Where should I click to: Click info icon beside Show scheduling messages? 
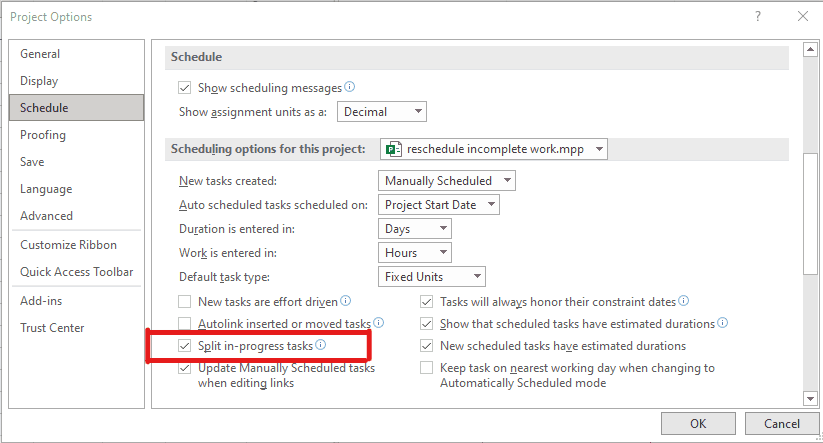tap(350, 87)
